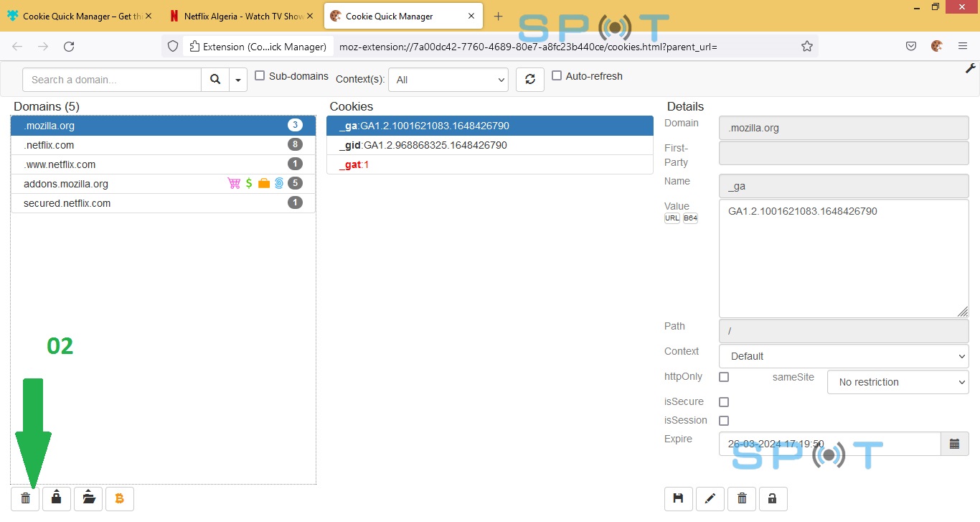Click Cookie Quick Manager toolbar extension icon

pos(937,47)
